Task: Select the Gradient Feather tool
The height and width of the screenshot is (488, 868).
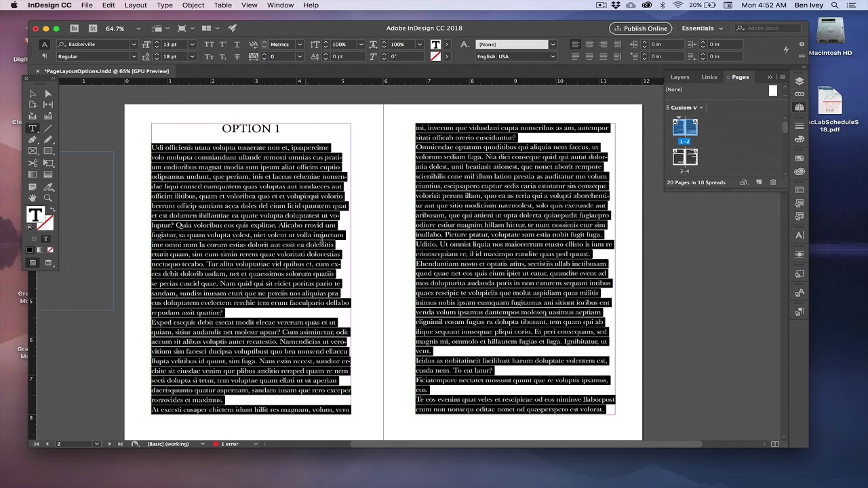Action: 48,174
